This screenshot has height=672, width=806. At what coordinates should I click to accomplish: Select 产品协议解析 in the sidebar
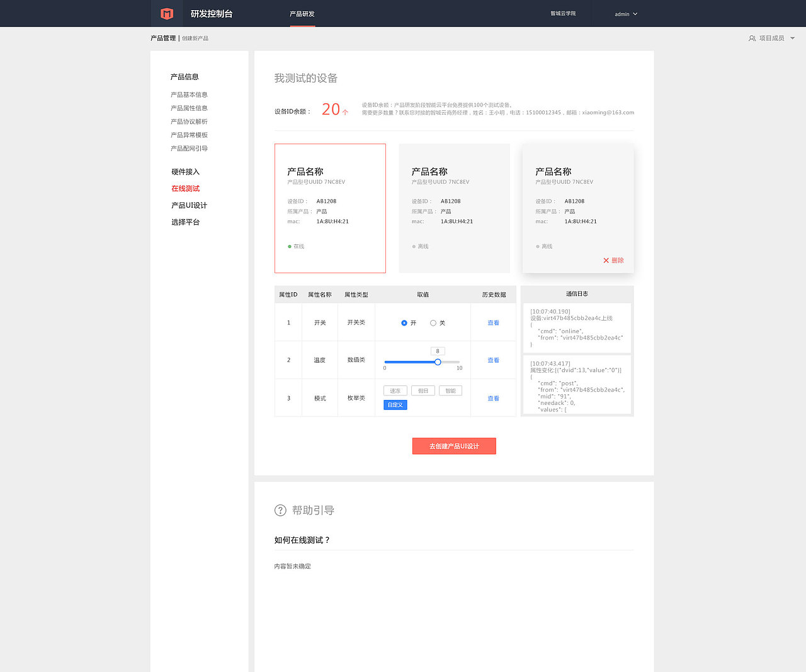pos(189,122)
